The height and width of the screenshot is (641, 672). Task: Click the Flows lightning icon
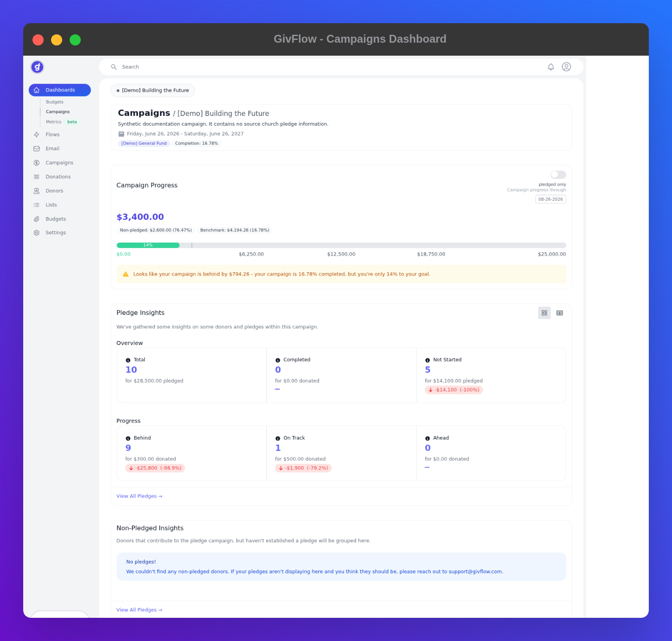[x=37, y=135]
